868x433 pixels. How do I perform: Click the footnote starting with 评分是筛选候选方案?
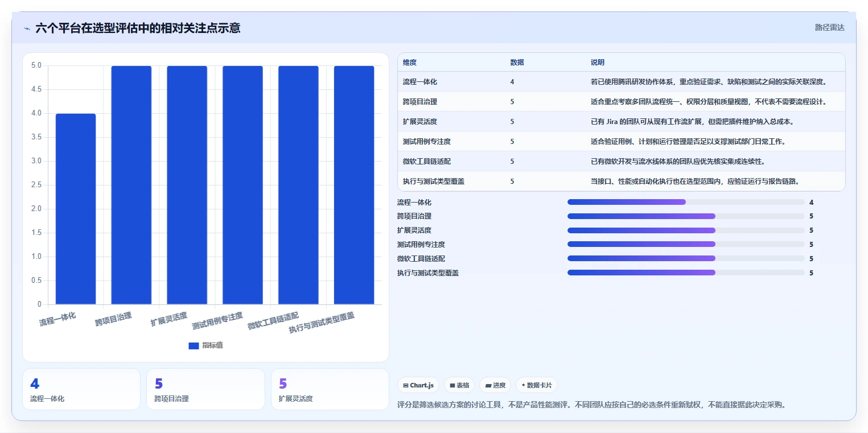[x=592, y=405]
